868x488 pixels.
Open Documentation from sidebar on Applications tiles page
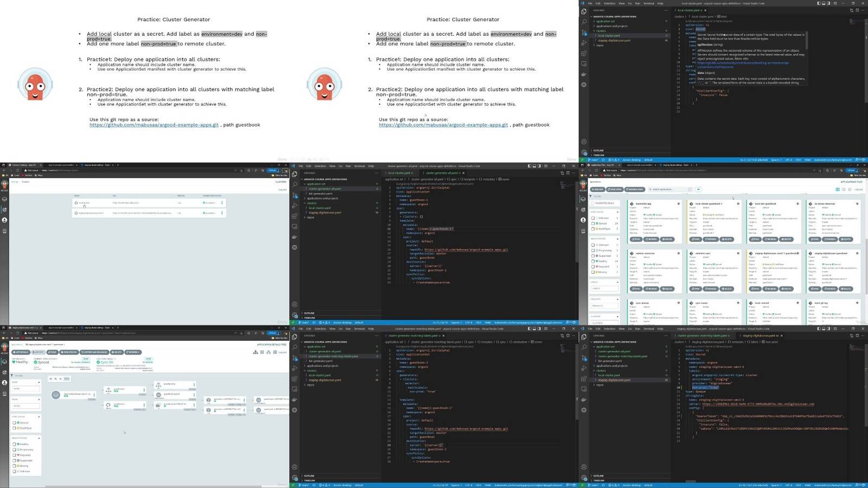click(x=583, y=231)
